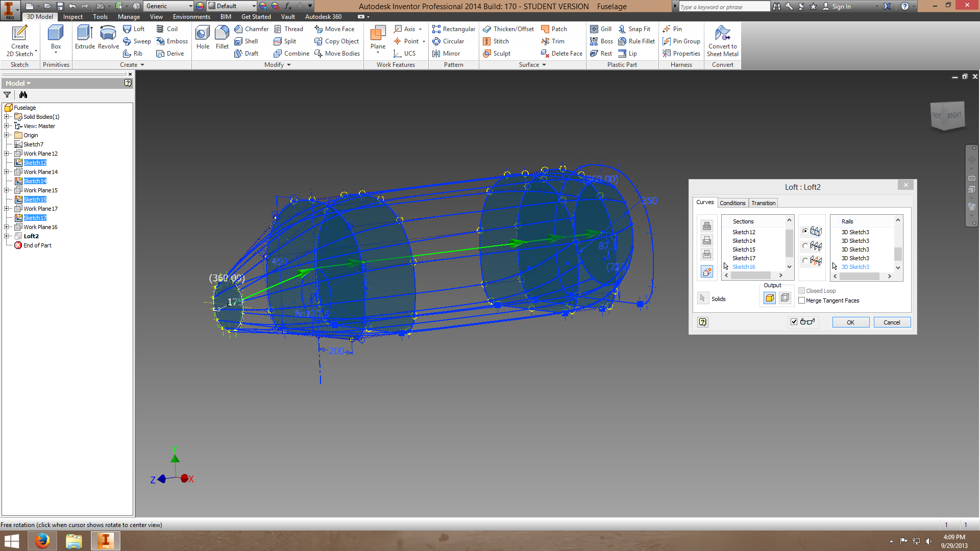Image resolution: width=980 pixels, height=551 pixels.
Task: Select the second rail radio button
Action: 805,245
